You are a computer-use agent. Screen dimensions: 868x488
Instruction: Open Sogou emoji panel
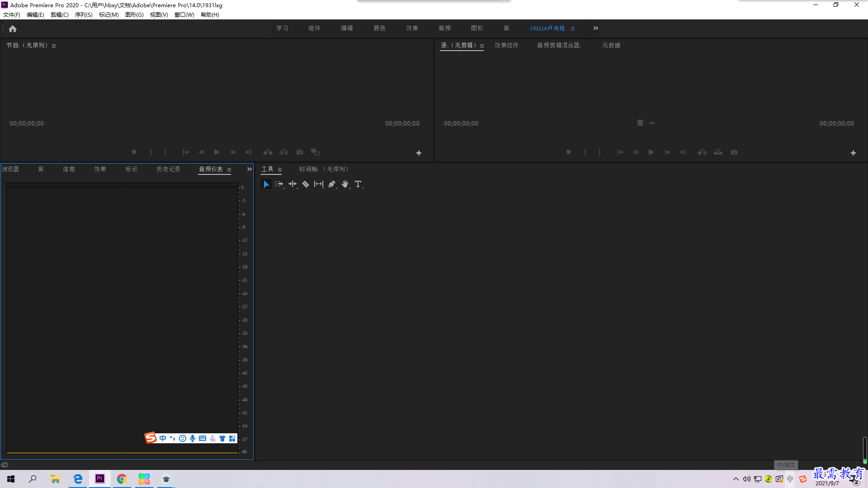pos(183,438)
